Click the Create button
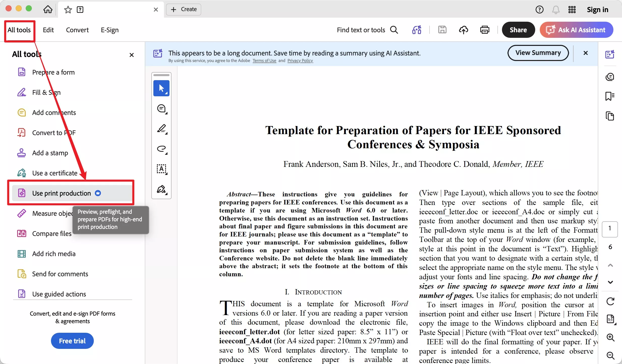This screenshot has width=622, height=364. [184, 9]
